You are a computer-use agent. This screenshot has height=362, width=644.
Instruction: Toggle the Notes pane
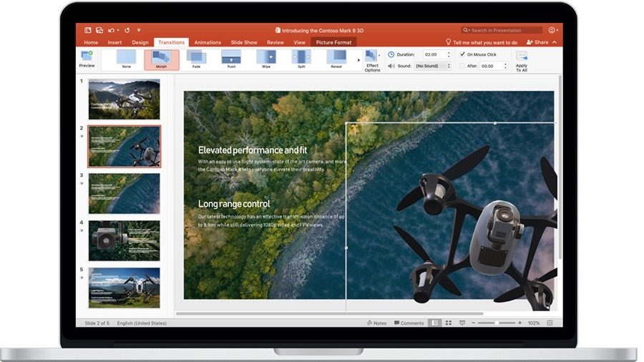pyautogui.click(x=377, y=323)
